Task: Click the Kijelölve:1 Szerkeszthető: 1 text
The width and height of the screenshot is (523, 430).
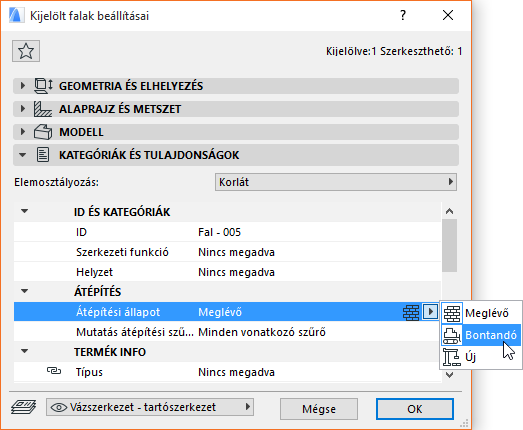Action: (x=394, y=51)
